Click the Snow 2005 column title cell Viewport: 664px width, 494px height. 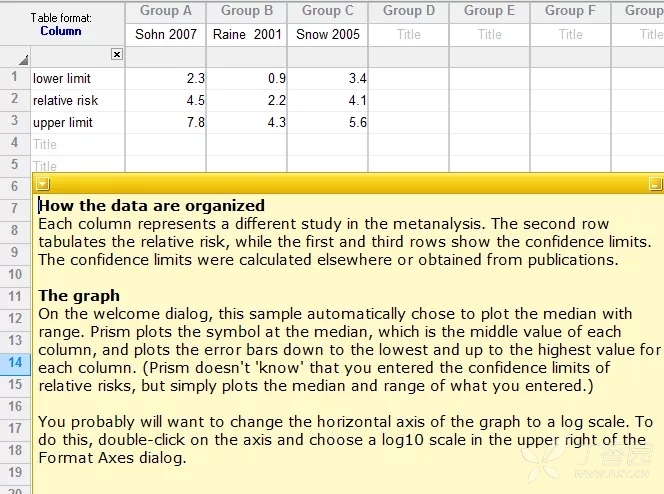(x=328, y=34)
